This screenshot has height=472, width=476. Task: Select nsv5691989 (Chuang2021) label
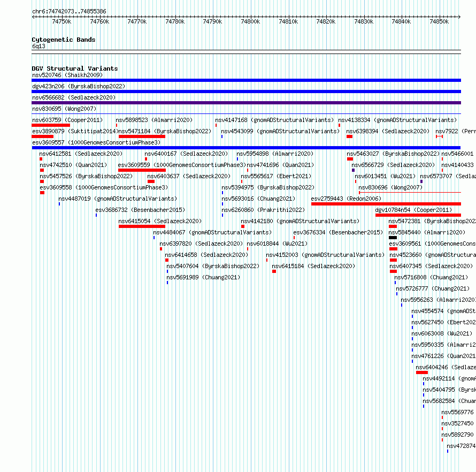pos(203,277)
